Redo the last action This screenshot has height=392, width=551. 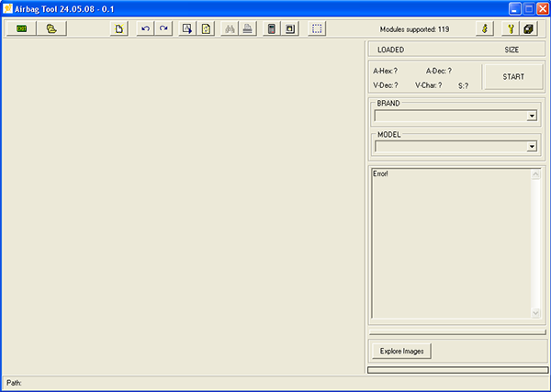pos(163,28)
